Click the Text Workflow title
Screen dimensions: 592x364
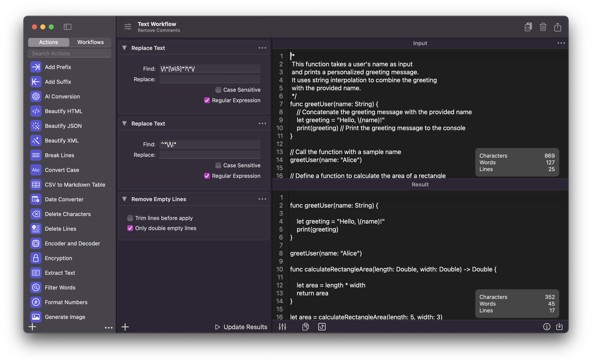click(x=157, y=24)
